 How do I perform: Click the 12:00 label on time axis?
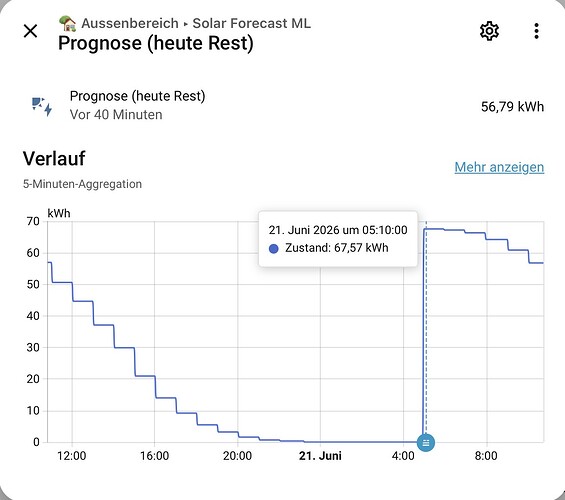[72, 456]
